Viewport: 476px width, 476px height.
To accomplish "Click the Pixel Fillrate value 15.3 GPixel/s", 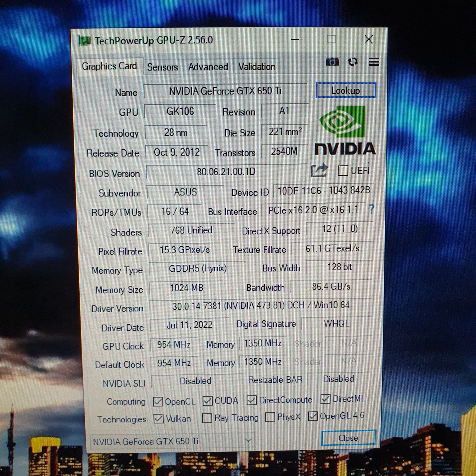I will pyautogui.click(x=184, y=250).
